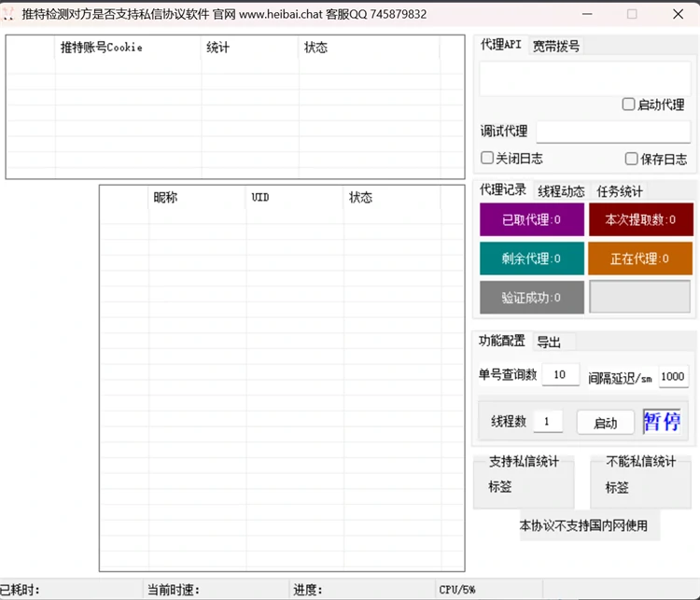Click the empty gray button beside 验证成功

pyautogui.click(x=640, y=297)
